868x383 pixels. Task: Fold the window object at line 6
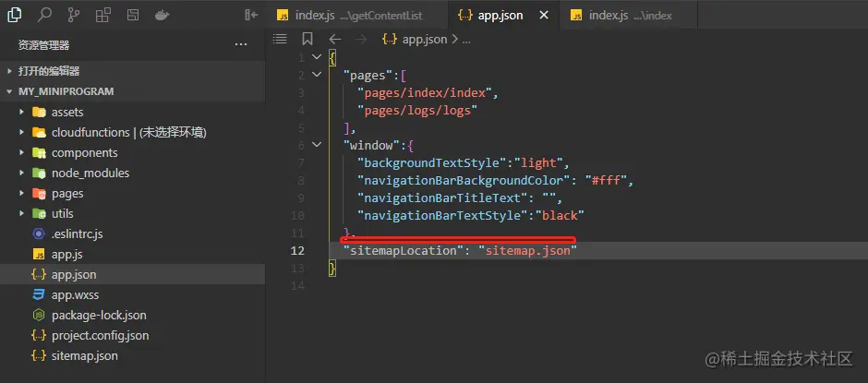tap(317, 145)
